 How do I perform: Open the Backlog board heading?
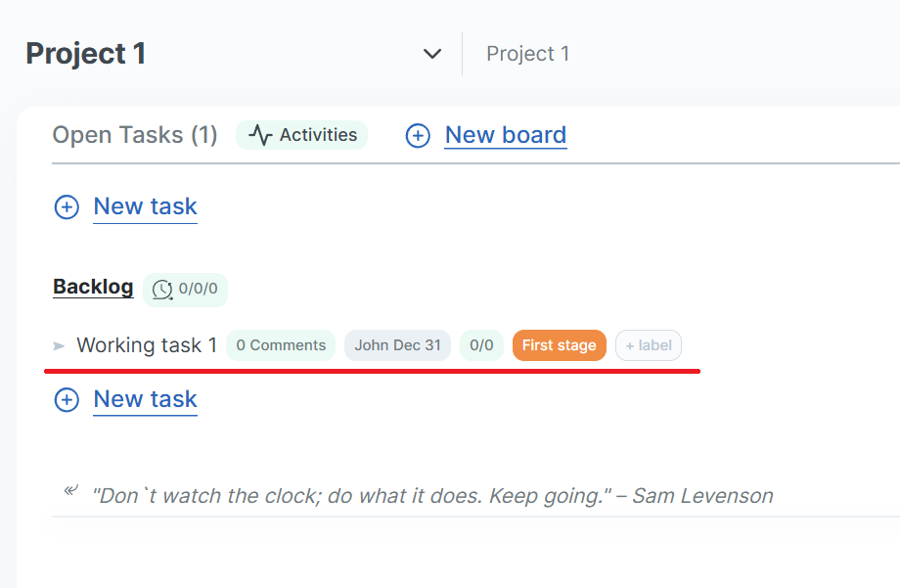(93, 287)
